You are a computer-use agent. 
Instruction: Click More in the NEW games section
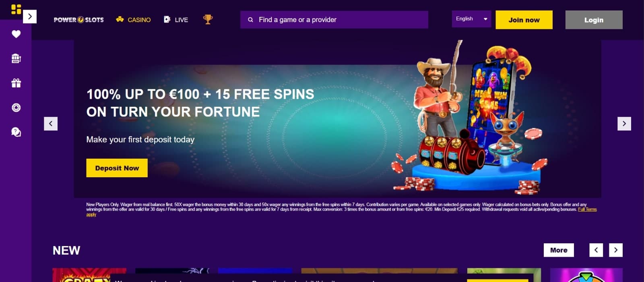coord(559,250)
